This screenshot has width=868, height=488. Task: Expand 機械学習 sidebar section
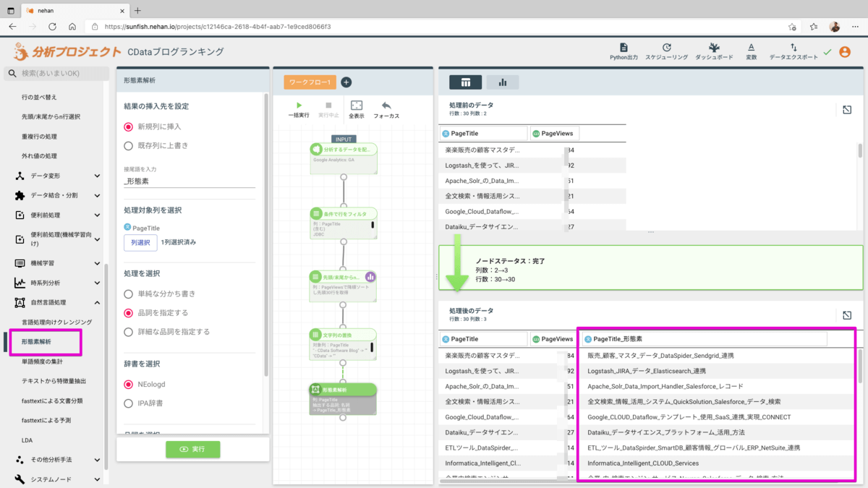(98, 263)
